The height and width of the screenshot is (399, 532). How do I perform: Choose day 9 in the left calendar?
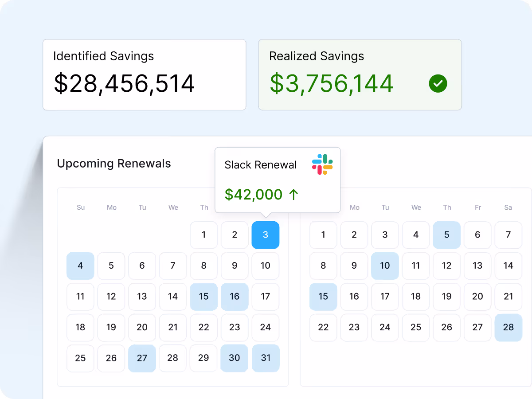click(235, 266)
